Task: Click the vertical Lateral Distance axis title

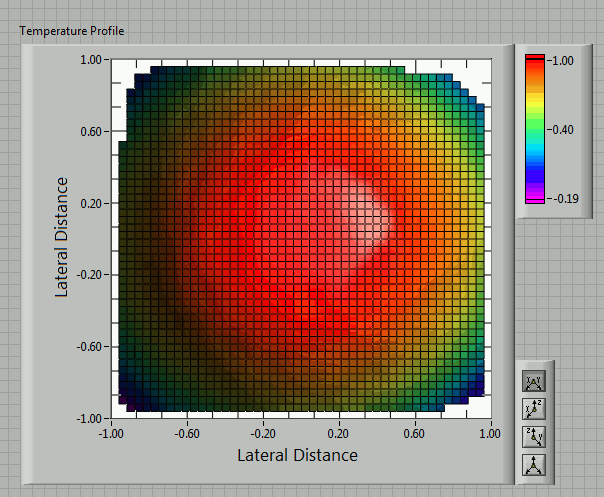Action: 62,237
